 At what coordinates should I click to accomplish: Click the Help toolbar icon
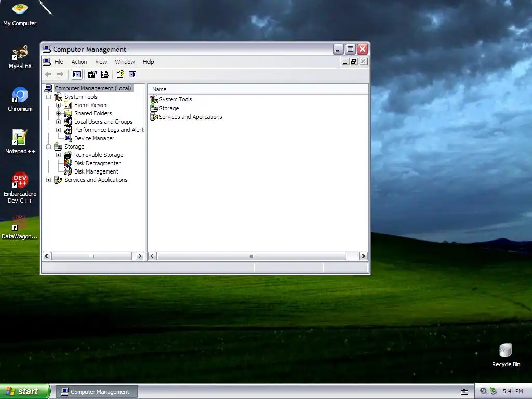pyautogui.click(x=121, y=74)
